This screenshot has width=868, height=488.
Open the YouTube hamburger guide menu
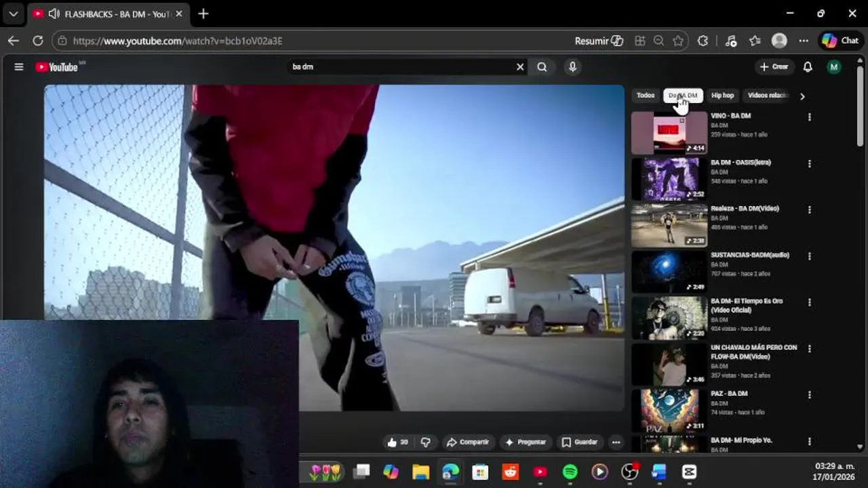coord(19,67)
